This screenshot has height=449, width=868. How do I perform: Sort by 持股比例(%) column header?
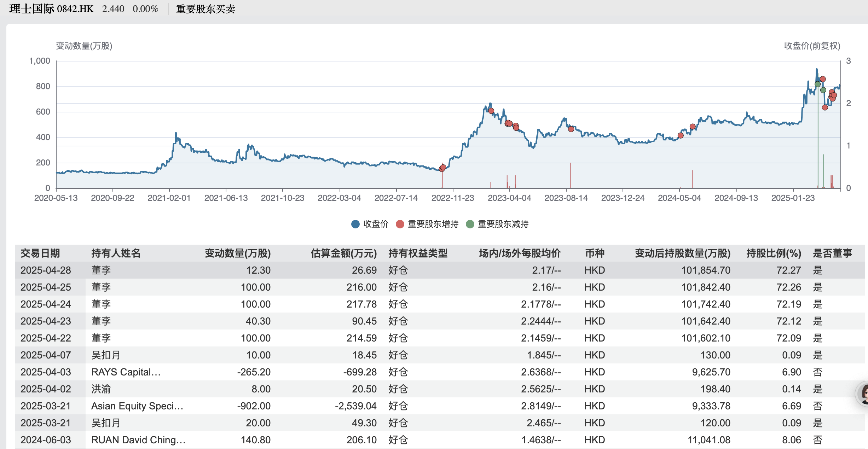(773, 253)
